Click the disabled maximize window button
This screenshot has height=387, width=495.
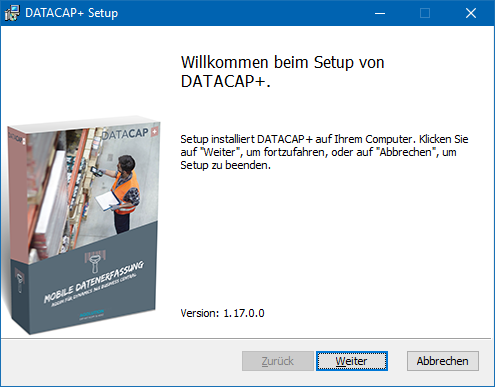tap(425, 13)
